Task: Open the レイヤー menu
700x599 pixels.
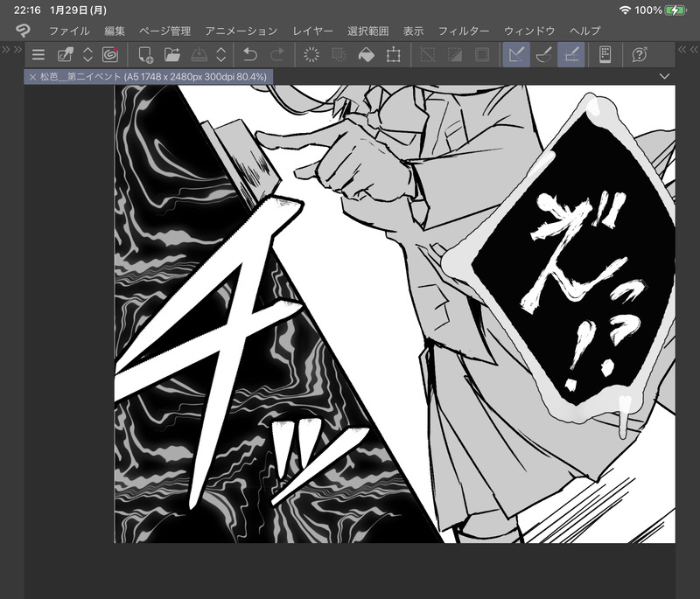Action: point(312,31)
